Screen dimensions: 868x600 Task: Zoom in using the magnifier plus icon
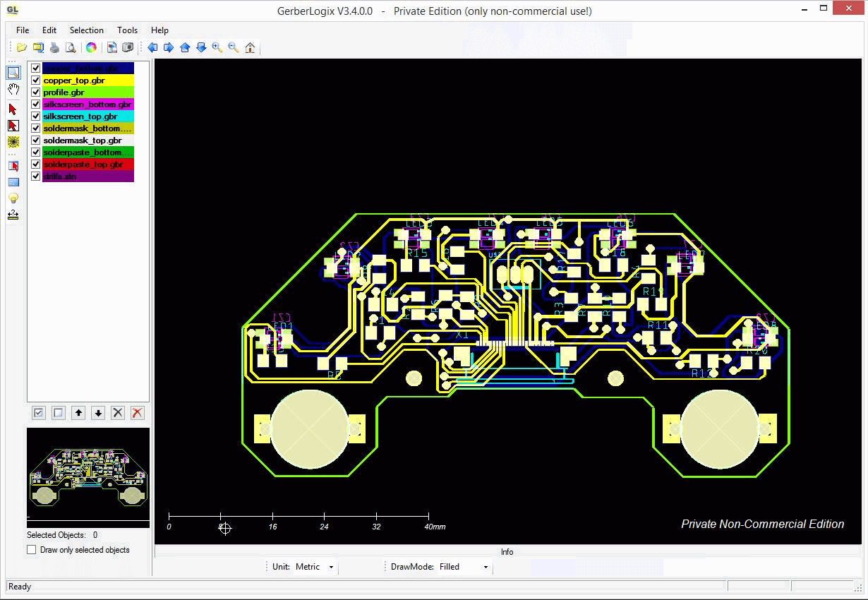217,48
